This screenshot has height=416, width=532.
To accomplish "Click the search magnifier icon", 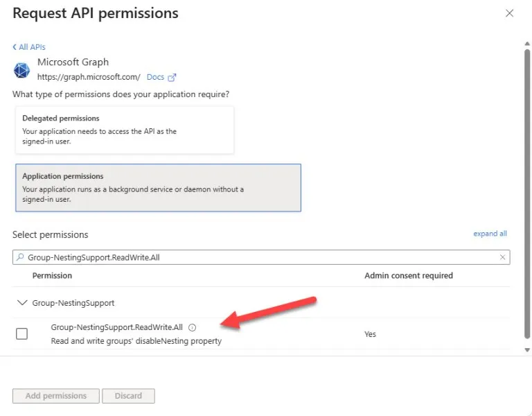I will (x=20, y=257).
